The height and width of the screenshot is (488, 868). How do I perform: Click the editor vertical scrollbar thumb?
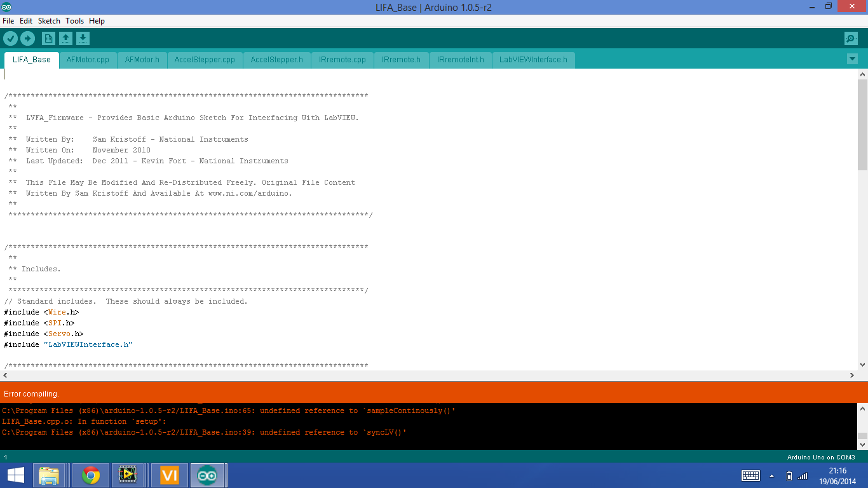(x=862, y=125)
